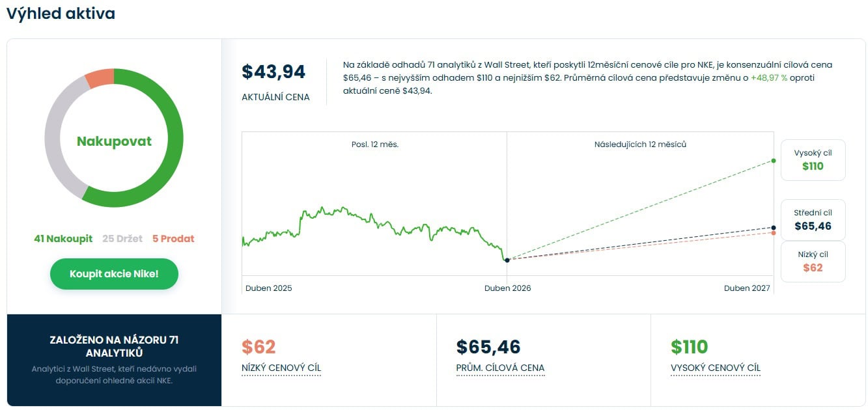
Task: Click the VYSOKÝ CENOVÝ CÍL underlined label
Action: coord(716,368)
